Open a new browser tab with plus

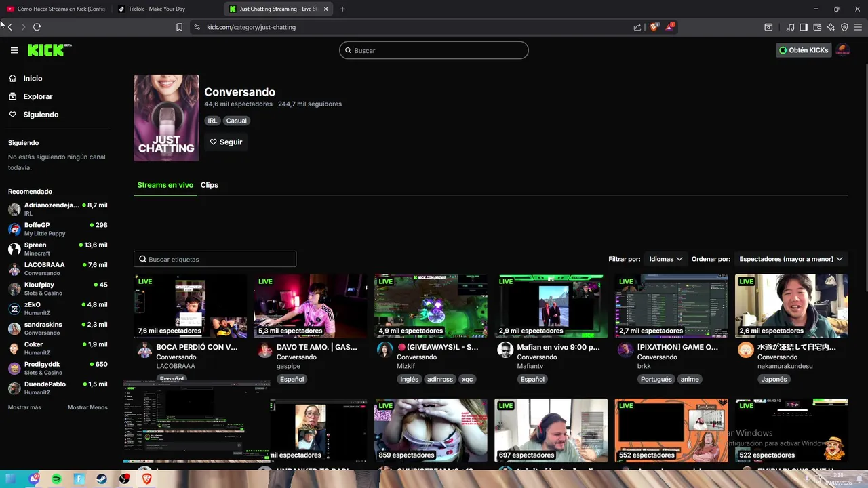pos(342,9)
